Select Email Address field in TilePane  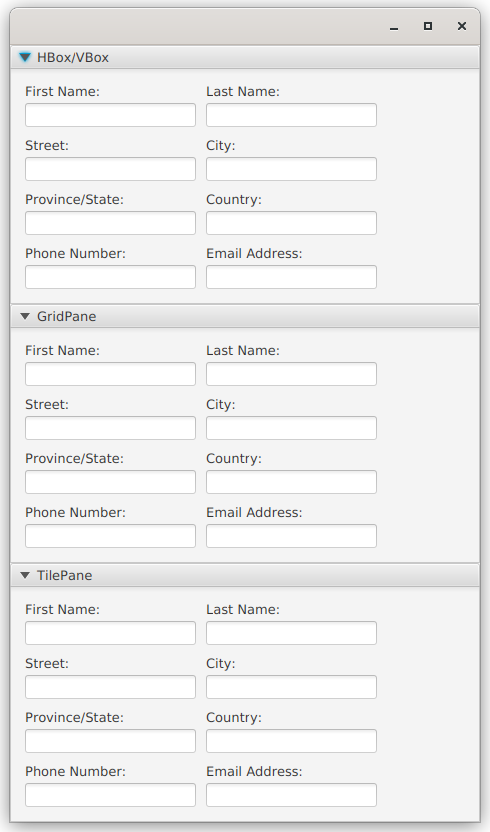(x=291, y=795)
